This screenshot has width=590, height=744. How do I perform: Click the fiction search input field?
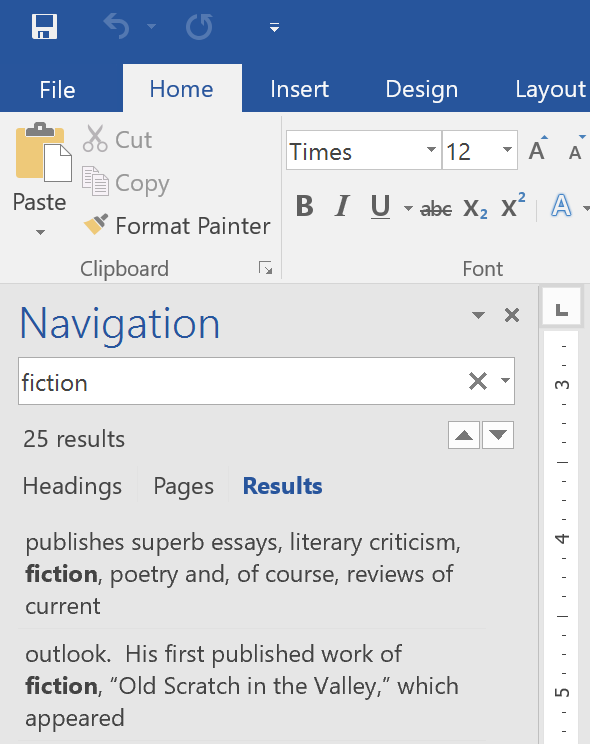tap(242, 381)
